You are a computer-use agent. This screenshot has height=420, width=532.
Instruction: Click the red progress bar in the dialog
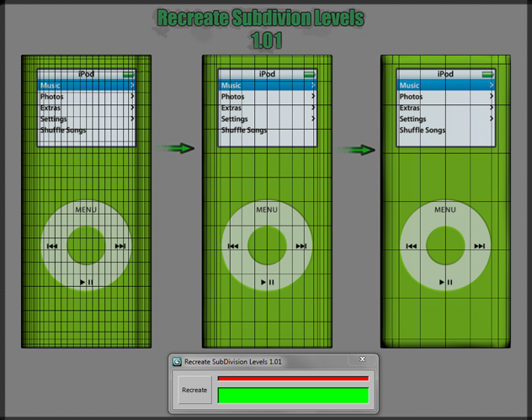coord(292,379)
